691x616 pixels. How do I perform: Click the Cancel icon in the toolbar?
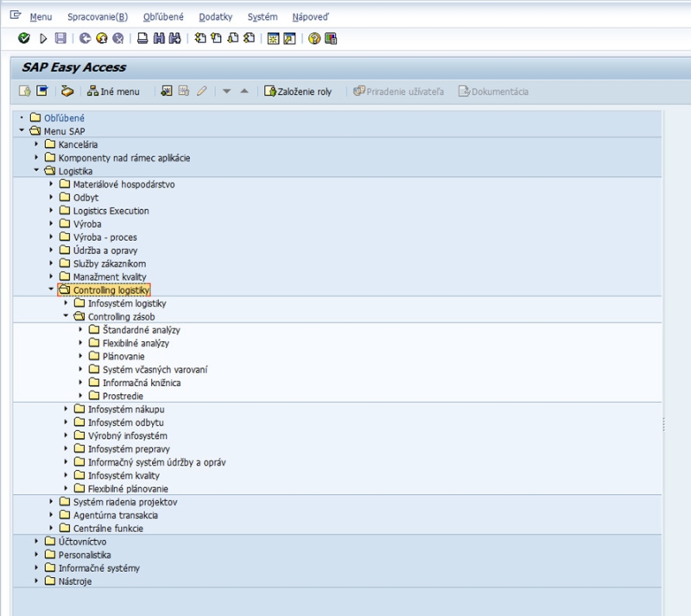(x=118, y=38)
